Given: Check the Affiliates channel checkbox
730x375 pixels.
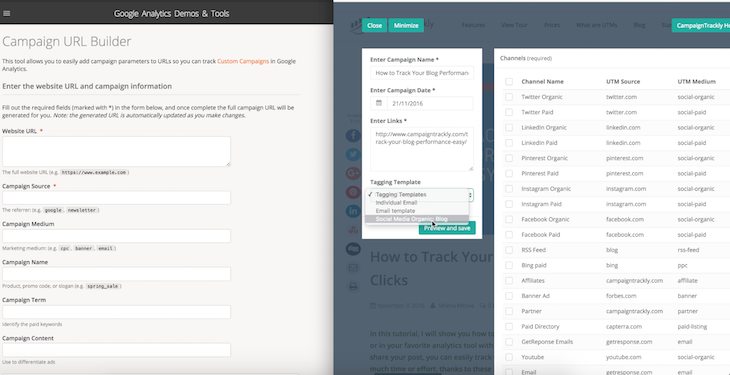Looking at the screenshot, I should click(509, 280).
